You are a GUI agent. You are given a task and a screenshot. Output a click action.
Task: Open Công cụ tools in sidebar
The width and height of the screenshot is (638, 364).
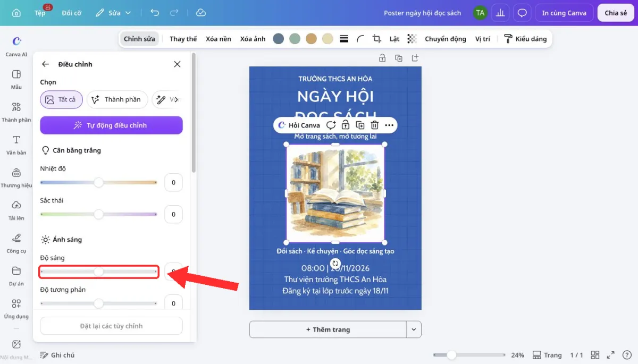pos(16,243)
